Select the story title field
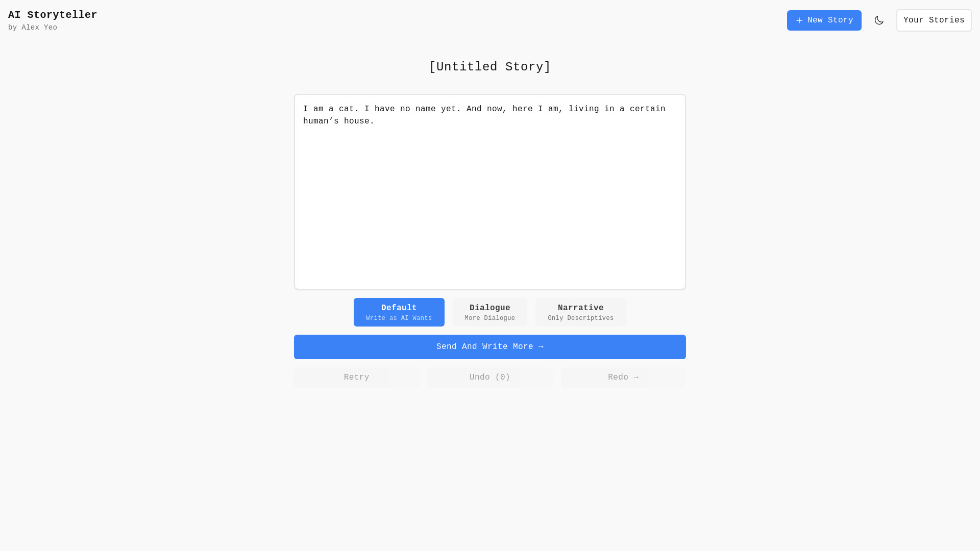Image resolution: width=980 pixels, height=551 pixels. (489, 67)
